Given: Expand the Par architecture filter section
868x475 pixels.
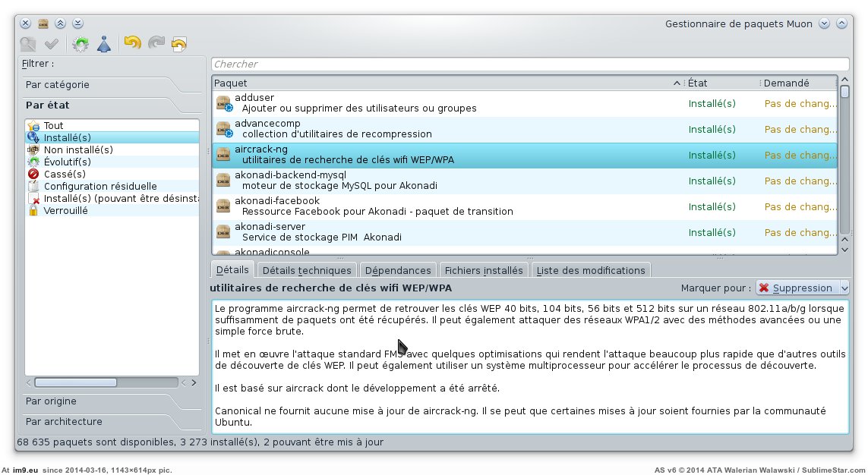Looking at the screenshot, I should pyautogui.click(x=64, y=422).
